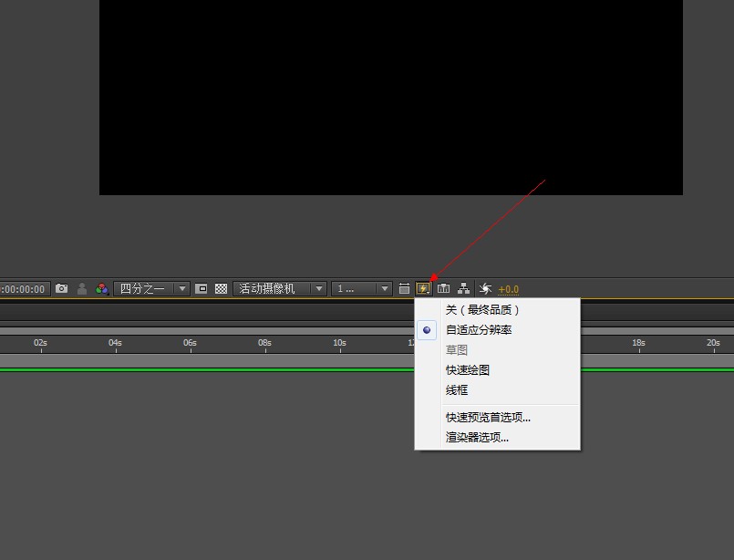Open the RGB channel display icon
This screenshot has height=560, width=734.
[x=101, y=288]
